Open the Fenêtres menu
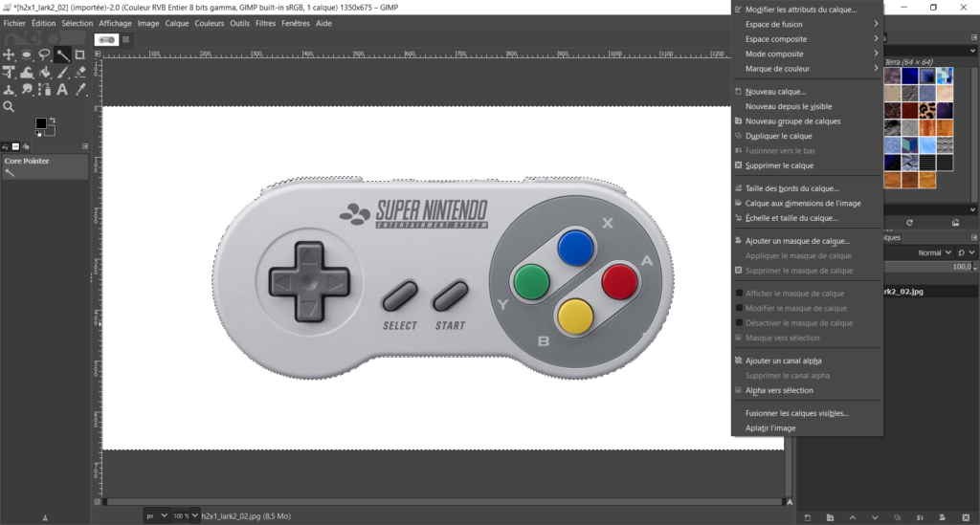 click(296, 23)
